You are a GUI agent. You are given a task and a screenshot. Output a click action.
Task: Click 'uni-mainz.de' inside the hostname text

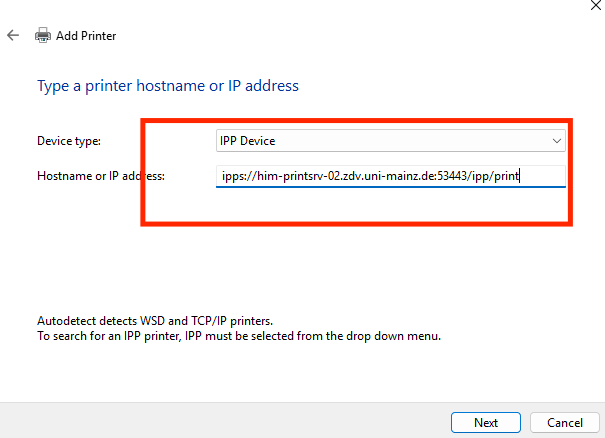pyautogui.click(x=400, y=177)
